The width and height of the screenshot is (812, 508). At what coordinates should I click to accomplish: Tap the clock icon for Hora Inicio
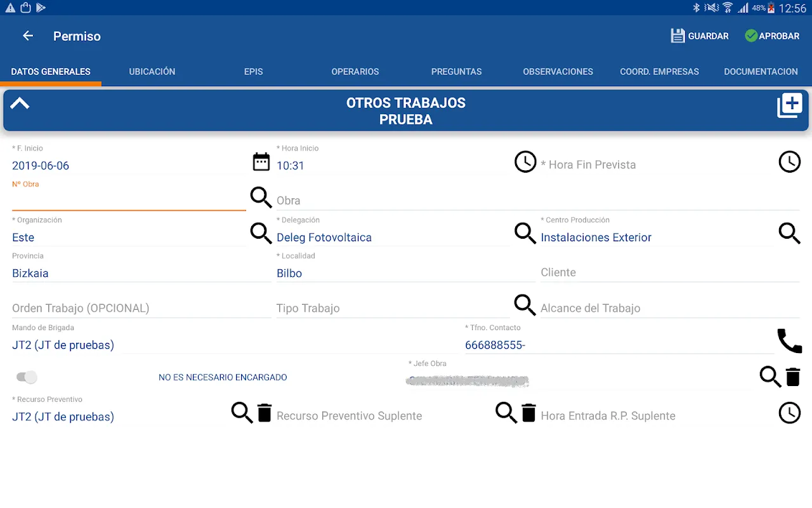(525, 162)
